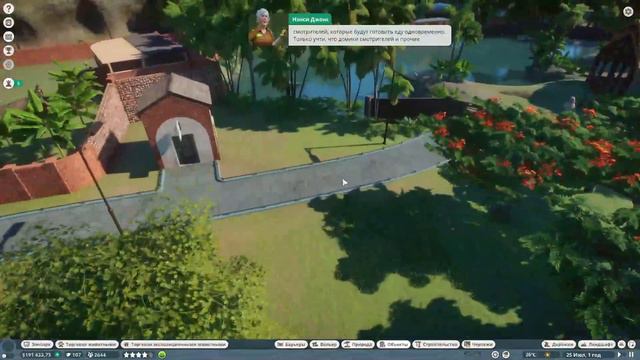Screen dimensions: 640x360
Task: Open the Вольер build menu
Action: point(324,344)
